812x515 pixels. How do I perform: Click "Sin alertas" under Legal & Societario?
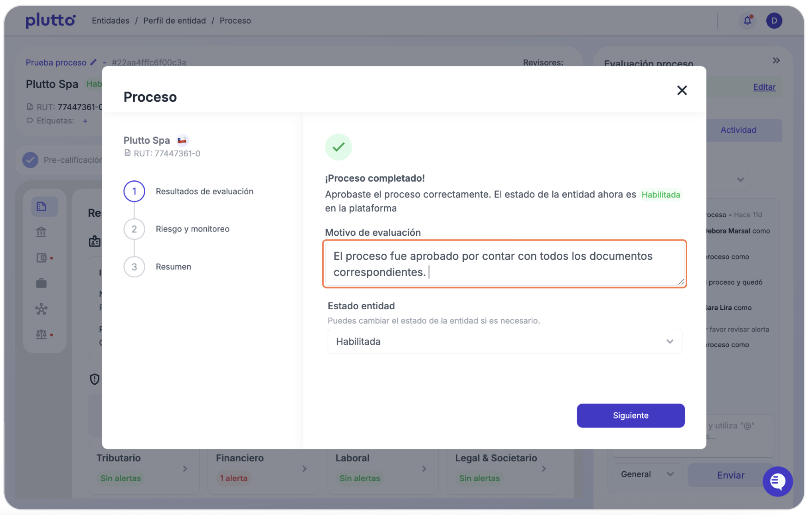pyautogui.click(x=480, y=478)
